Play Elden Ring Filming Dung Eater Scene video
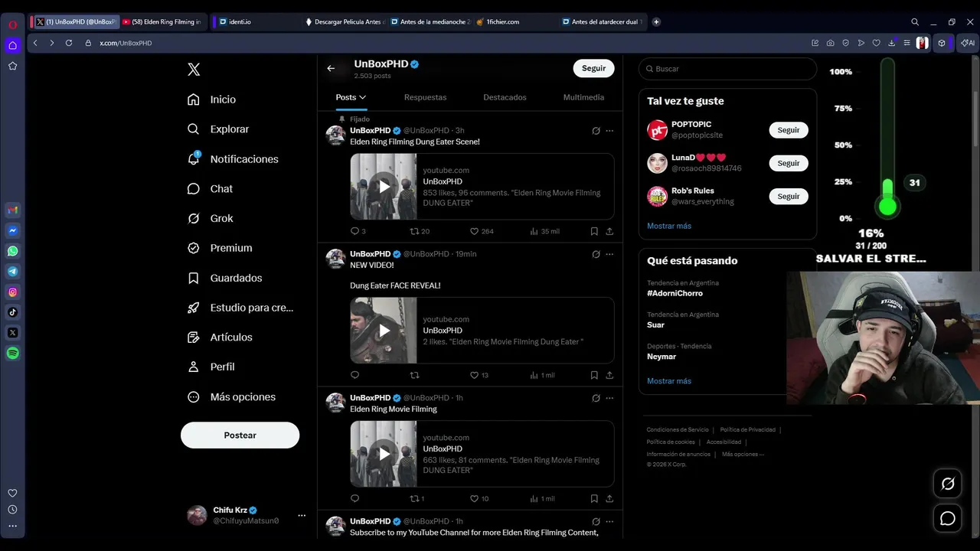This screenshot has height=551, width=980. pyautogui.click(x=384, y=187)
